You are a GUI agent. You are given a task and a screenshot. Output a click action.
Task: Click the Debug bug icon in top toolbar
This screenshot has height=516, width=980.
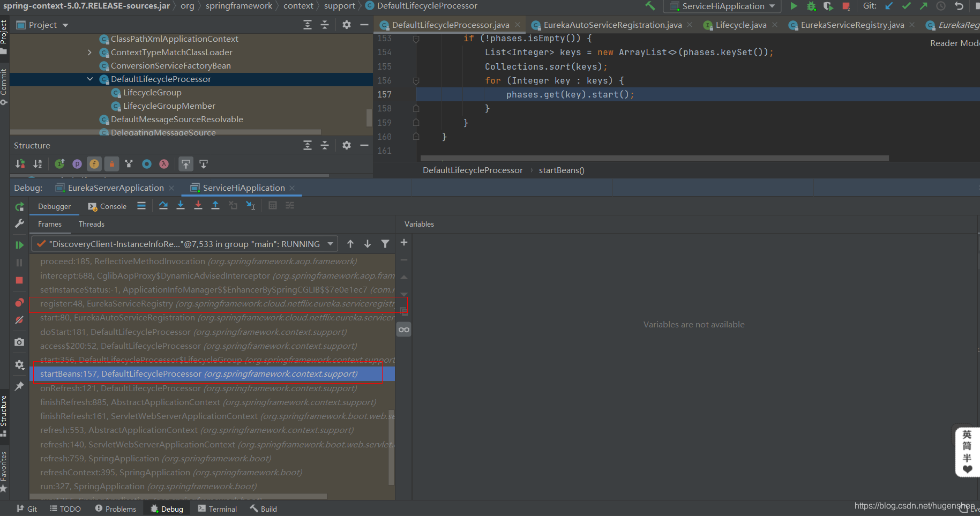pyautogui.click(x=811, y=6)
